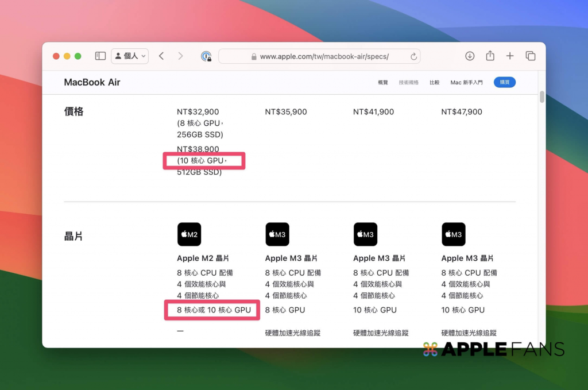The width and height of the screenshot is (588, 390).
Task: Show downloads in Safari toolbar
Action: click(x=470, y=56)
